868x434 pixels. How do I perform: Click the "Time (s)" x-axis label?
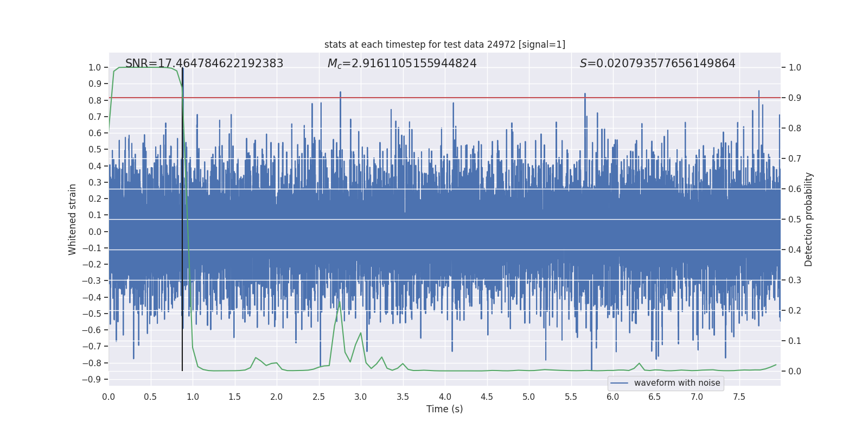coord(444,409)
